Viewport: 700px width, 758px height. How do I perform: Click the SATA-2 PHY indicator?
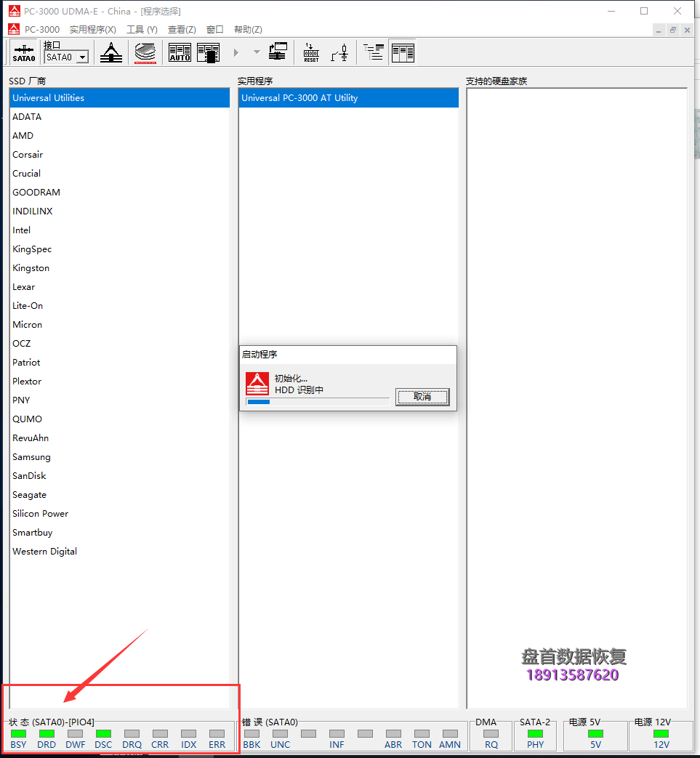(535, 734)
